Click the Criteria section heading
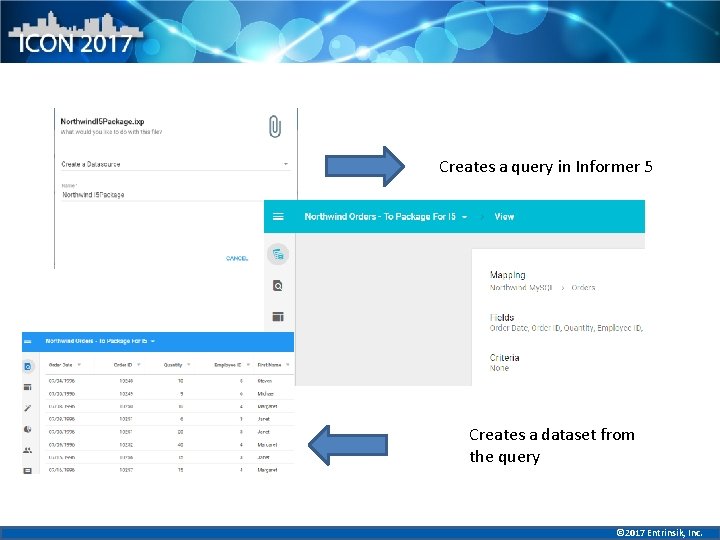This screenshot has width=720, height=540. (504, 357)
